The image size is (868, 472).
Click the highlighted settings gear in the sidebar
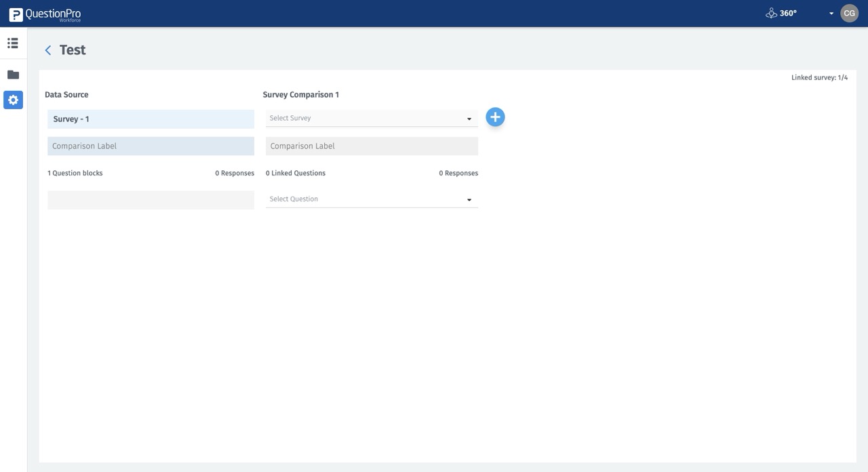tap(12, 100)
